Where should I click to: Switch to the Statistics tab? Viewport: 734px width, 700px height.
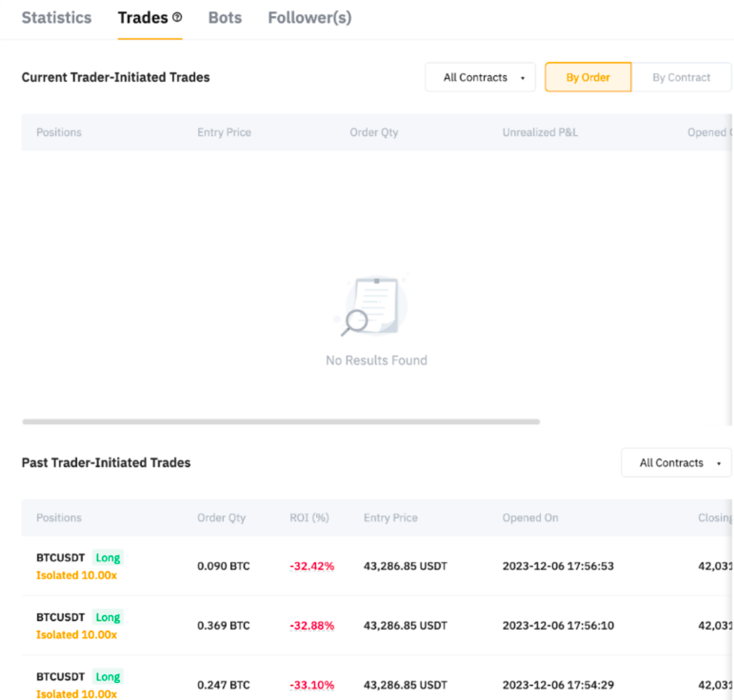[57, 18]
